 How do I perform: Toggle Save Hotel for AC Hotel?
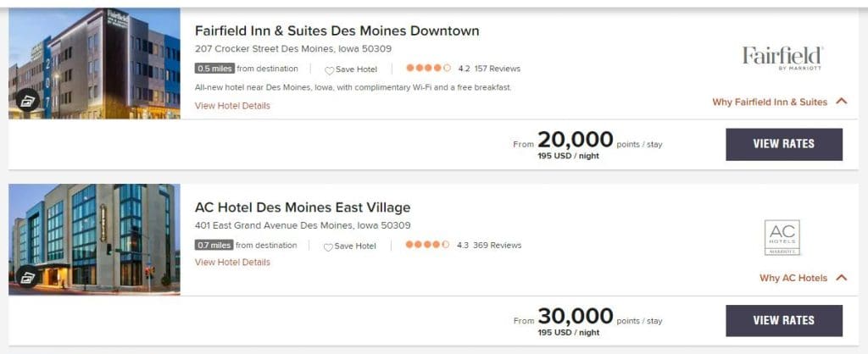click(x=350, y=246)
